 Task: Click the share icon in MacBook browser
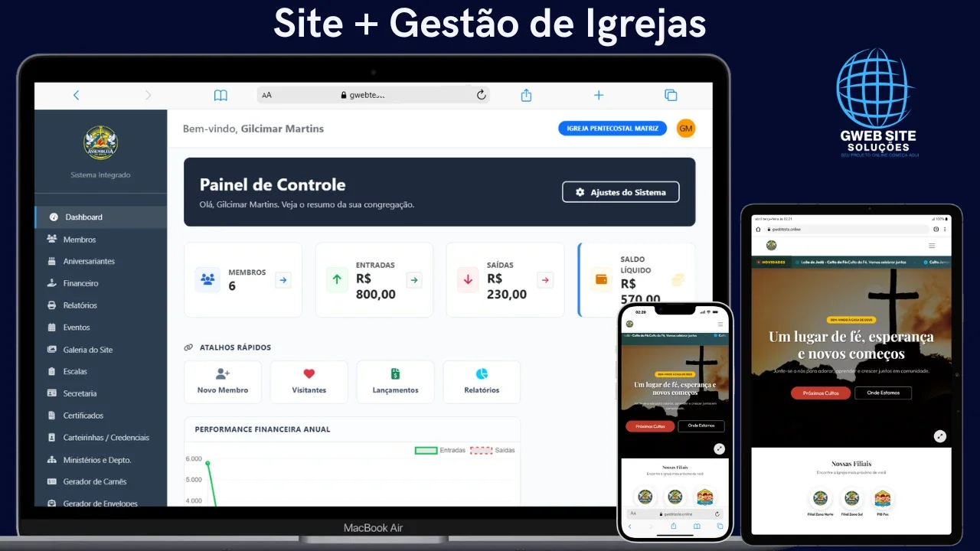526,95
